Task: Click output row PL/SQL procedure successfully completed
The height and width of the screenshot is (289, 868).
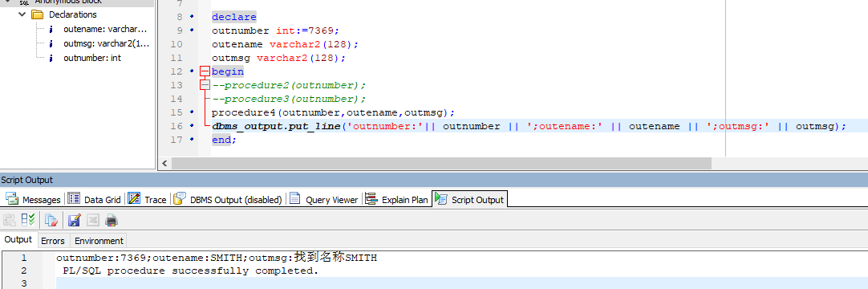Action: pos(191,271)
